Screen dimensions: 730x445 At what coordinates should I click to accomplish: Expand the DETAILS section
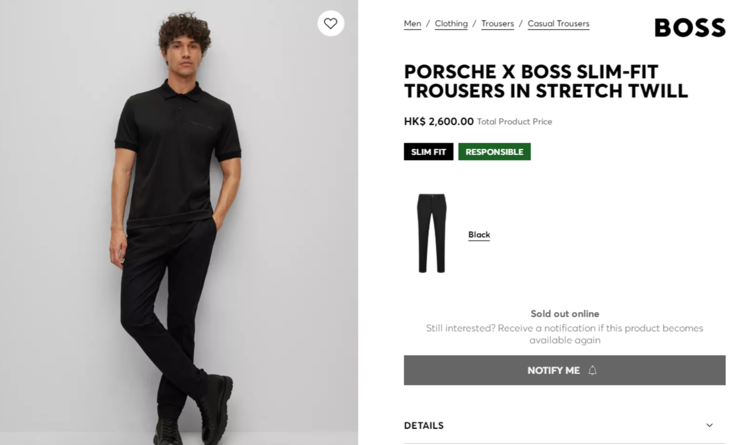point(424,425)
